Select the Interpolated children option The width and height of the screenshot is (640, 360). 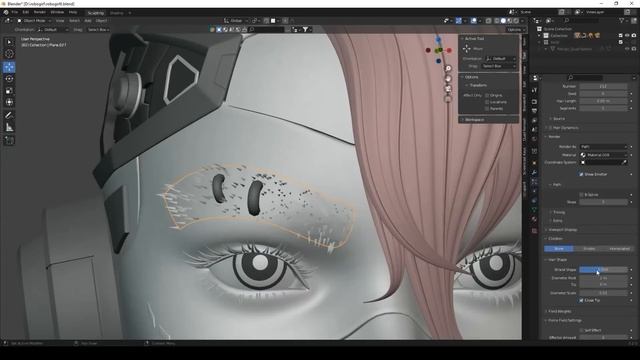pyautogui.click(x=619, y=249)
